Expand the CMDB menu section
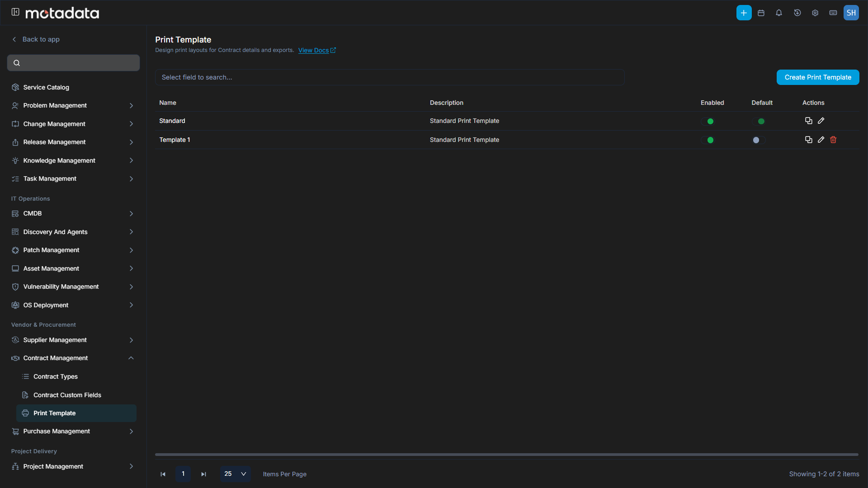Screen dimensions: 868x488 click(73, 213)
